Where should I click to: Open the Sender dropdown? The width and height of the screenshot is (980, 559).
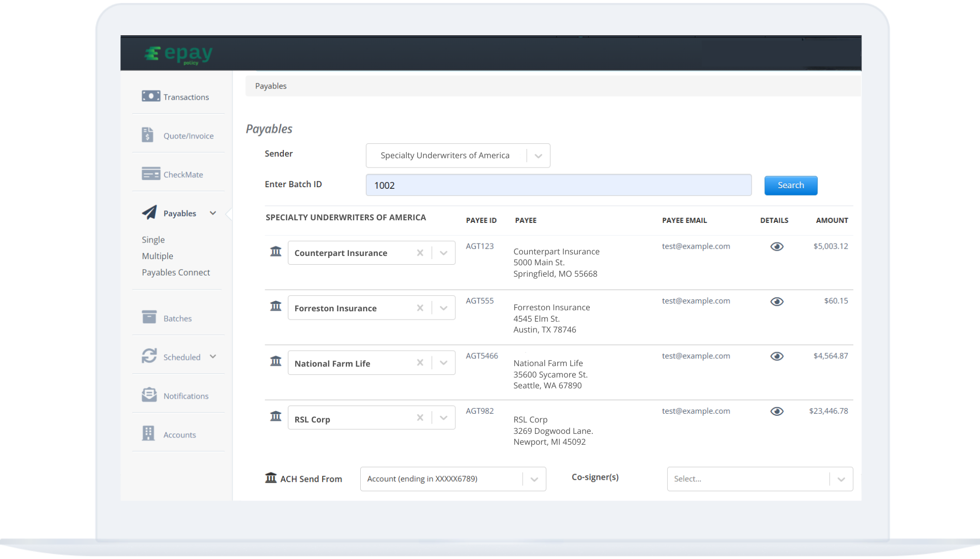[538, 156]
